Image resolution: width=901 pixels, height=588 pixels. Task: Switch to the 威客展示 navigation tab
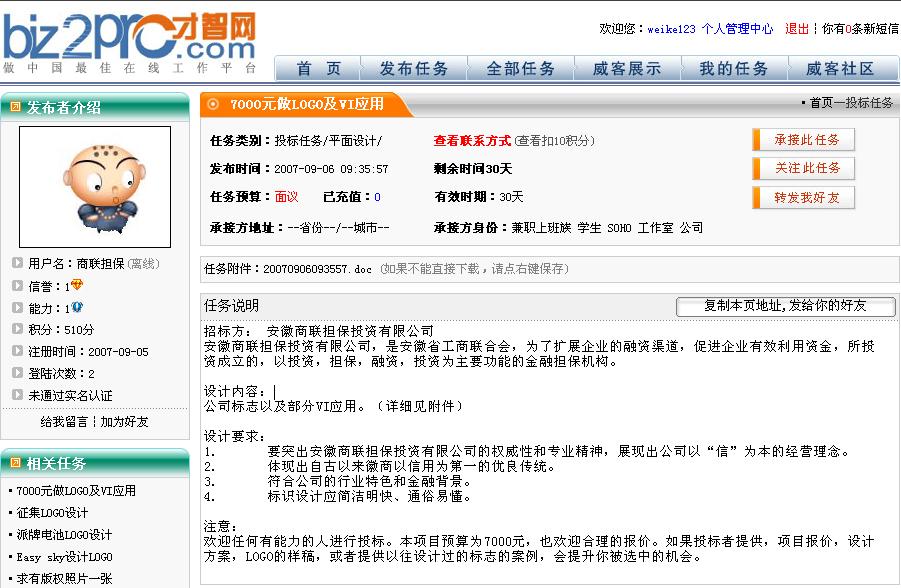(627, 69)
